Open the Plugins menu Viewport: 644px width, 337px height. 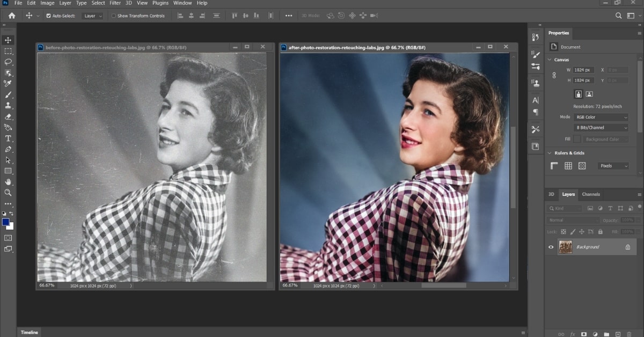point(160,3)
